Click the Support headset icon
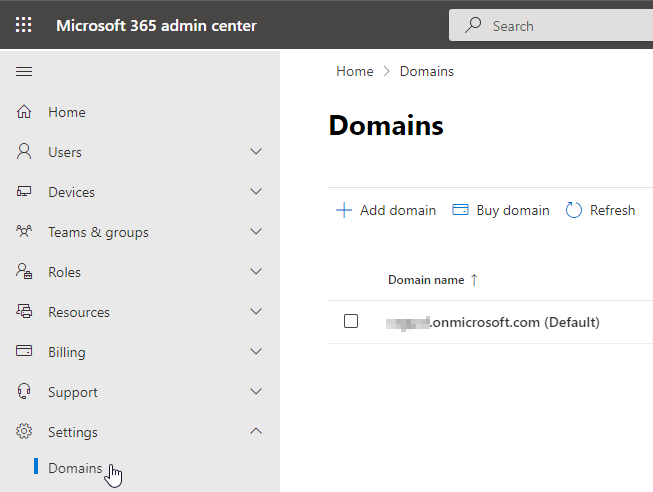The image size is (653, 492). (x=24, y=391)
